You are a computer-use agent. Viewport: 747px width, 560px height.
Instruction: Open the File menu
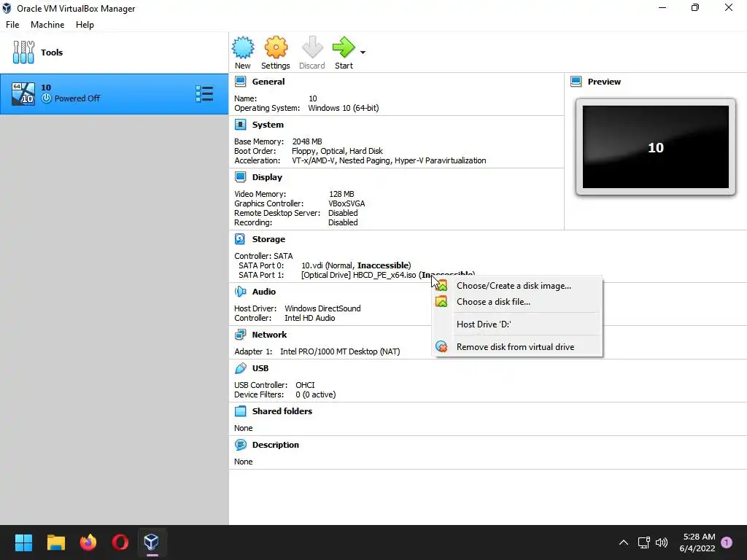pyautogui.click(x=12, y=25)
